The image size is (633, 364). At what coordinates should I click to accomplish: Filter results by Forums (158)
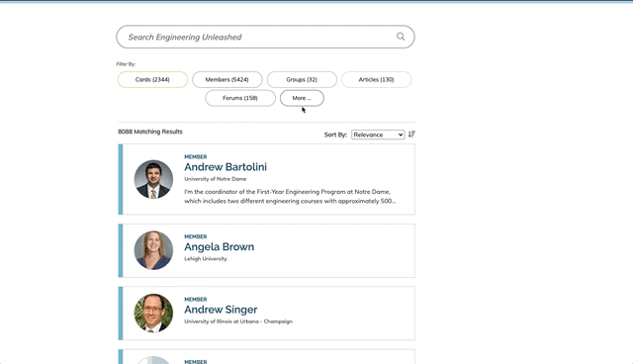point(240,98)
